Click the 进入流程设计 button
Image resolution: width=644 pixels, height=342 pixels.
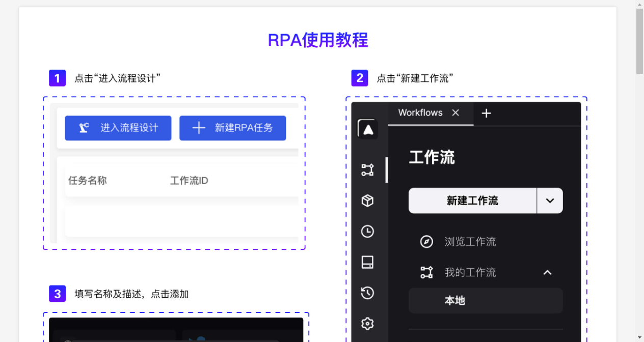[x=118, y=128]
